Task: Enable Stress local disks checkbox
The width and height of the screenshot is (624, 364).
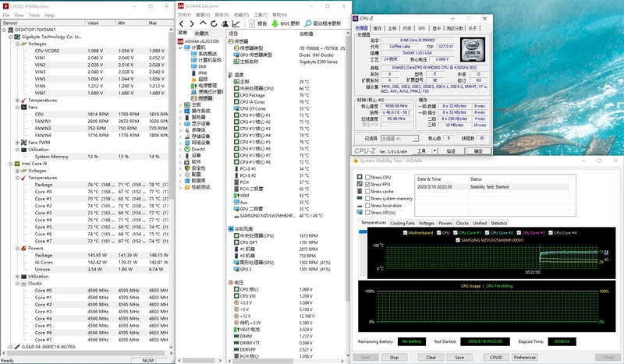Action: pos(367,206)
